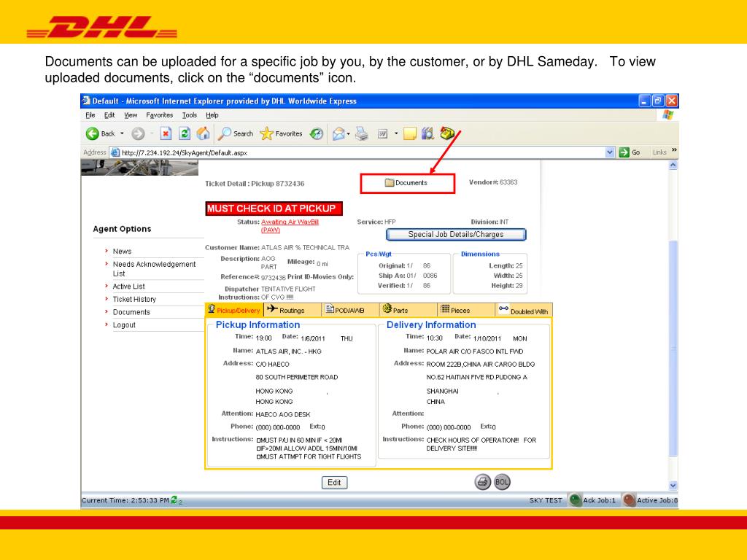Click the Edit with Word icon
This screenshot has width=747, height=560.
point(382,134)
